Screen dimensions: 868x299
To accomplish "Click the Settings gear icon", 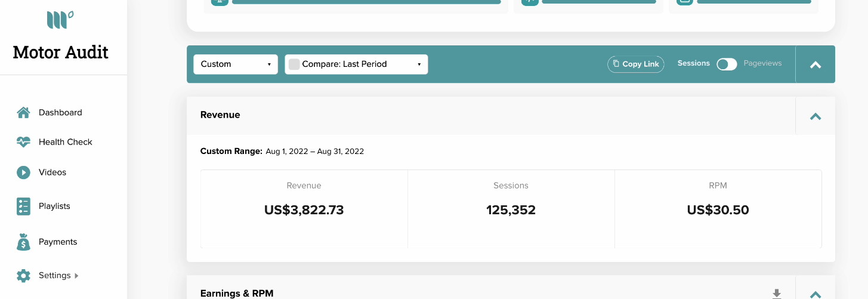I will pos(23,276).
